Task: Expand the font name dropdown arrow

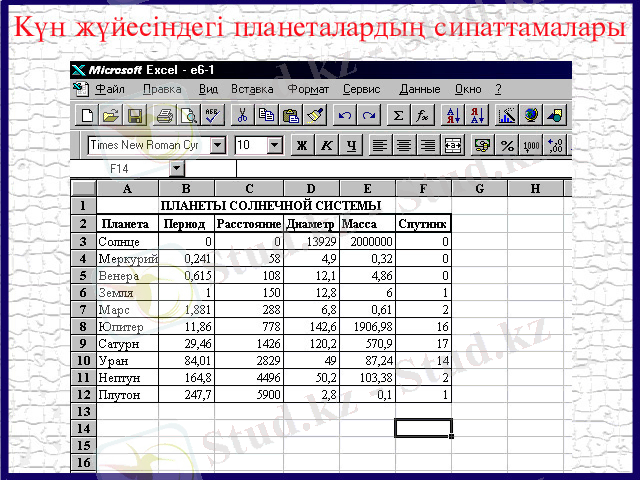Action: click(x=218, y=145)
